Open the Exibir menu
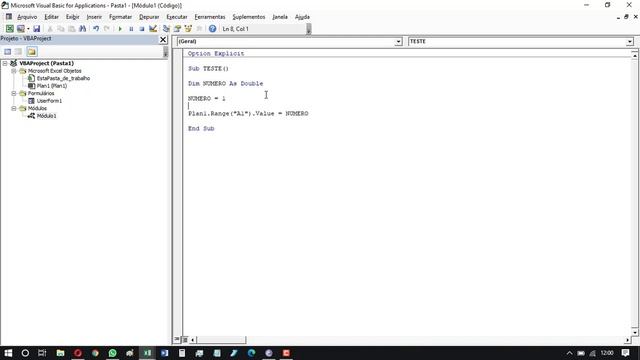The image size is (640, 360). 73,17
